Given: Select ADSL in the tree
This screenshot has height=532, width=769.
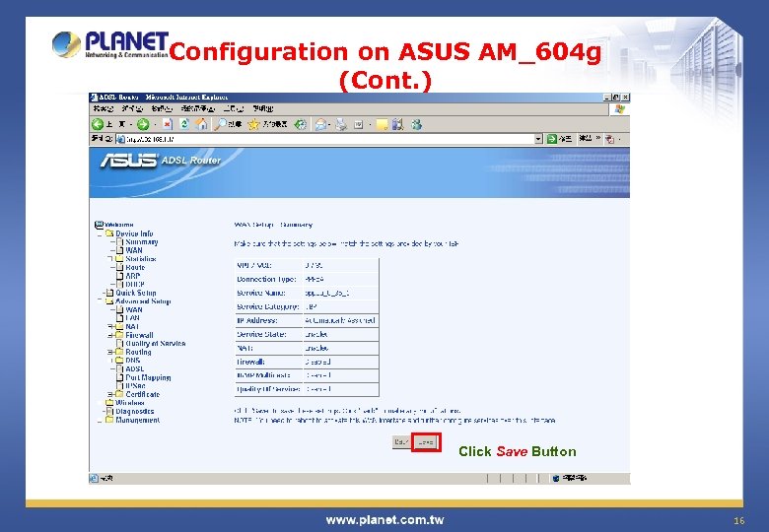Looking at the screenshot, I should coord(135,368).
